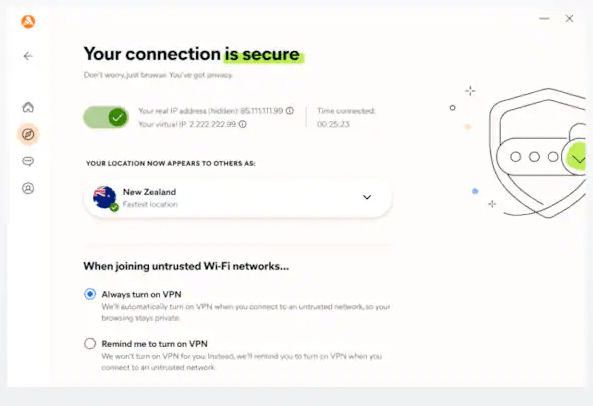This screenshot has width=593, height=406.
Task: Click the Fastest location subtitle
Action: (x=150, y=204)
